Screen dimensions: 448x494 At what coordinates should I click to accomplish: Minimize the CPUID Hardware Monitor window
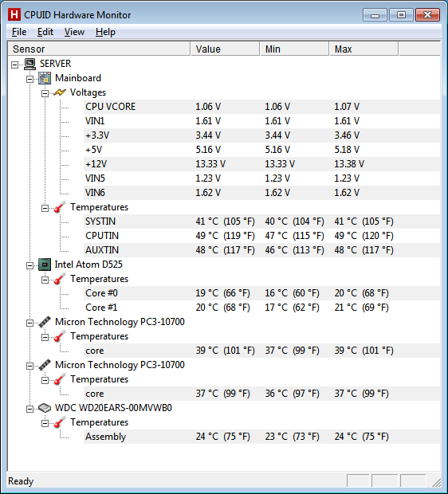(x=375, y=15)
